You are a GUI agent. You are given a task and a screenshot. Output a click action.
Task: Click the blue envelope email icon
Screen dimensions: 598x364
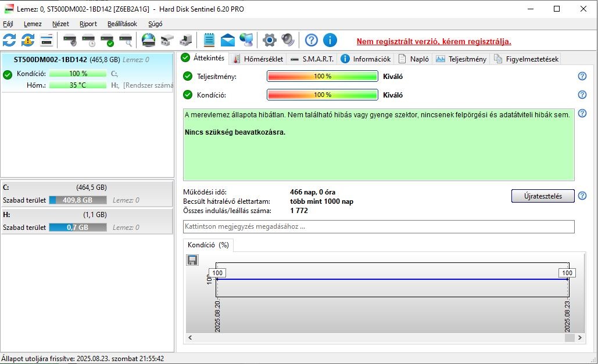tap(228, 40)
